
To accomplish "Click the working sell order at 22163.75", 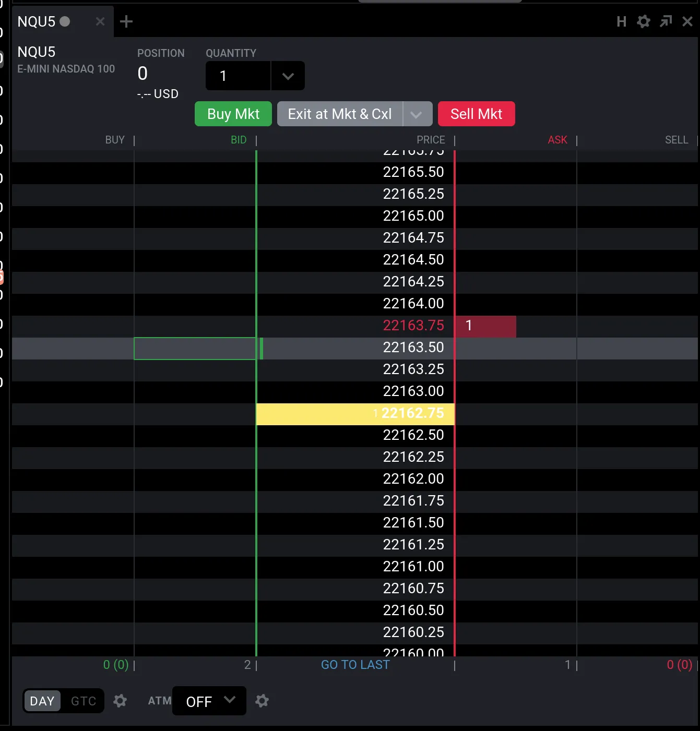I will [x=485, y=326].
